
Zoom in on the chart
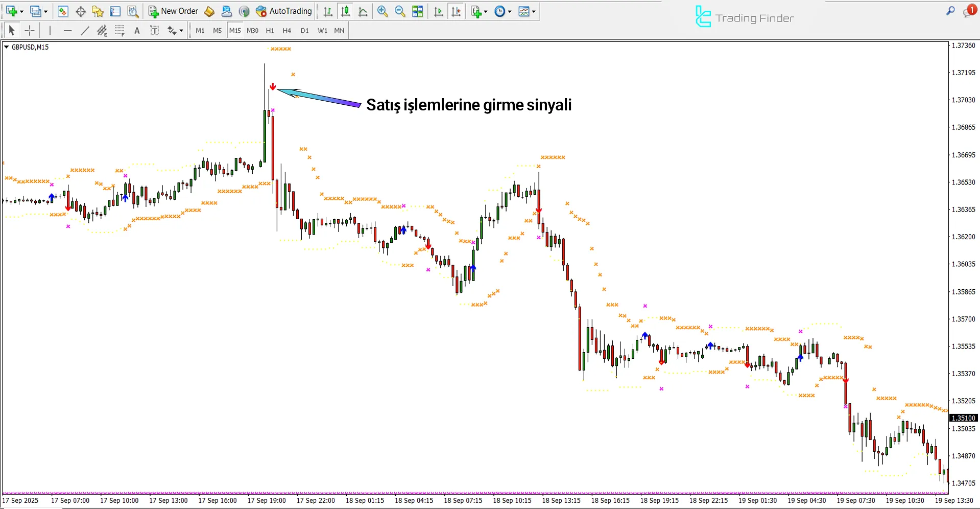pos(383,11)
